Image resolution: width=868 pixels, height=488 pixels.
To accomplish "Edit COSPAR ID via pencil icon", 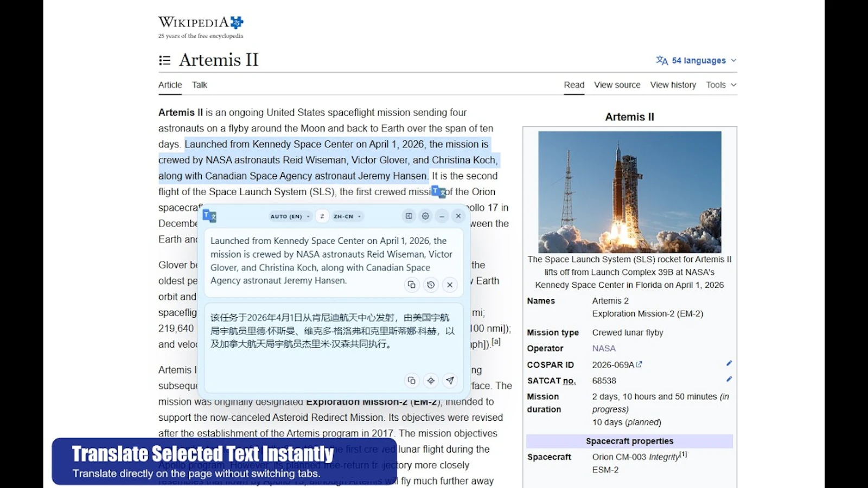I will (729, 363).
